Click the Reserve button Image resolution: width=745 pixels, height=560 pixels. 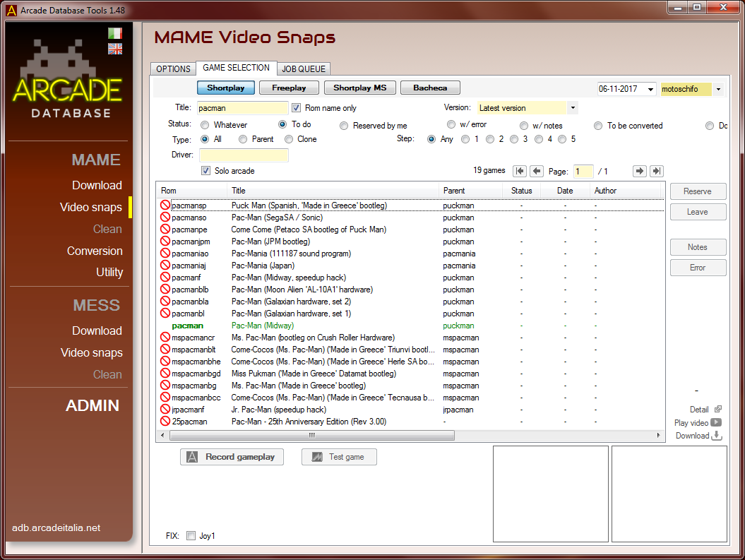click(x=698, y=191)
